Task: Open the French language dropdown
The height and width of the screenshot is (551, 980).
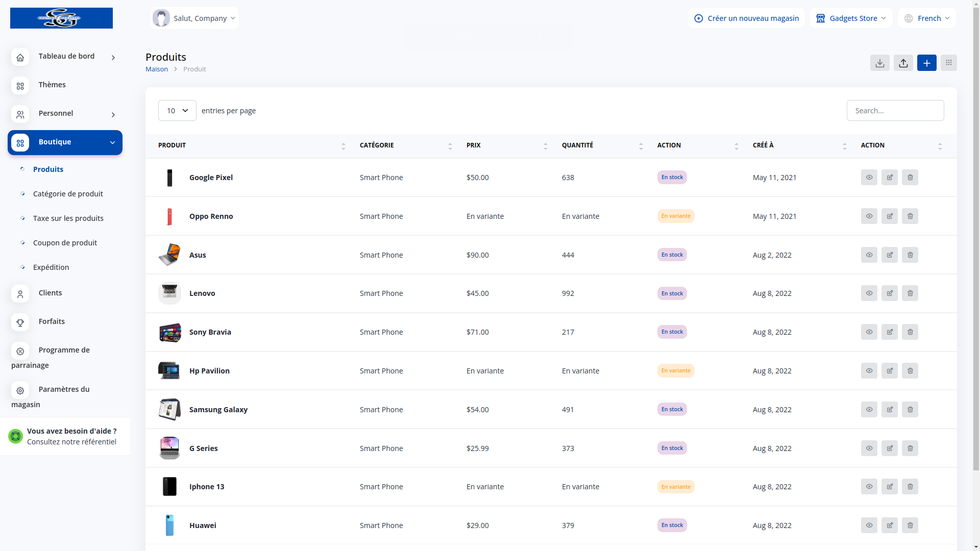Action: point(927,18)
